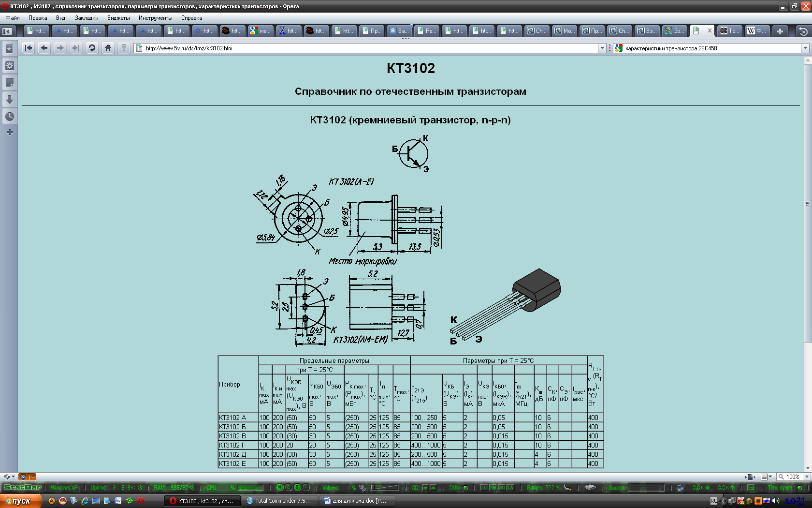Go forward to the next page
The width and height of the screenshot is (812, 508).
click(x=60, y=48)
